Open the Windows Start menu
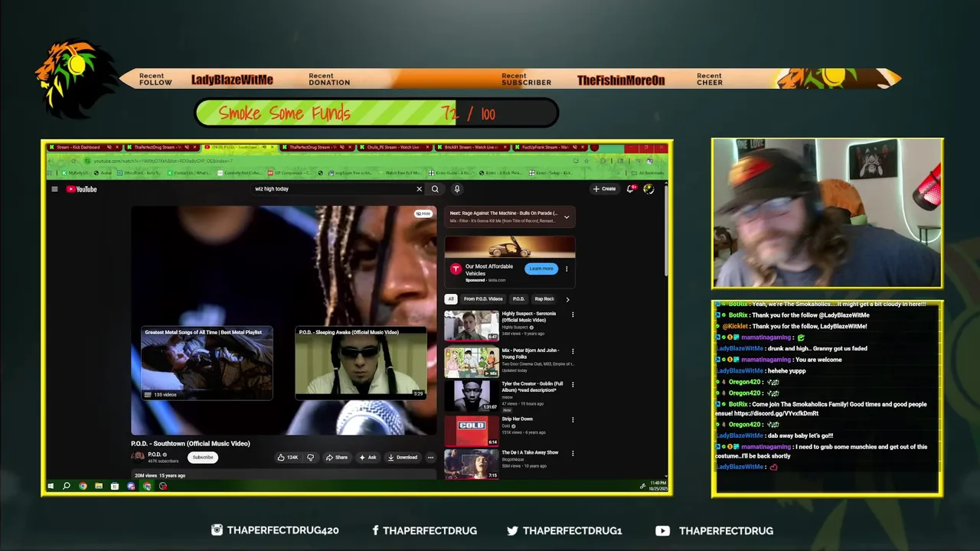This screenshot has height=551, width=980. tap(51, 486)
